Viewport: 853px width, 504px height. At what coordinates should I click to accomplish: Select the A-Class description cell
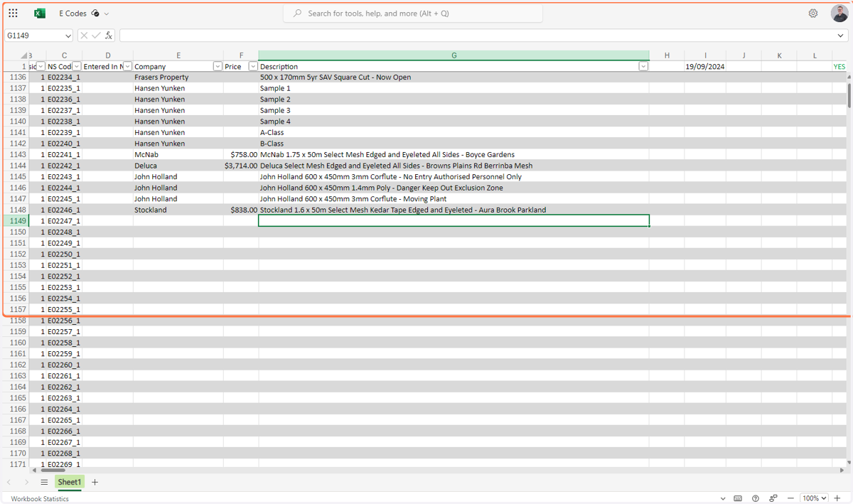pyautogui.click(x=454, y=132)
